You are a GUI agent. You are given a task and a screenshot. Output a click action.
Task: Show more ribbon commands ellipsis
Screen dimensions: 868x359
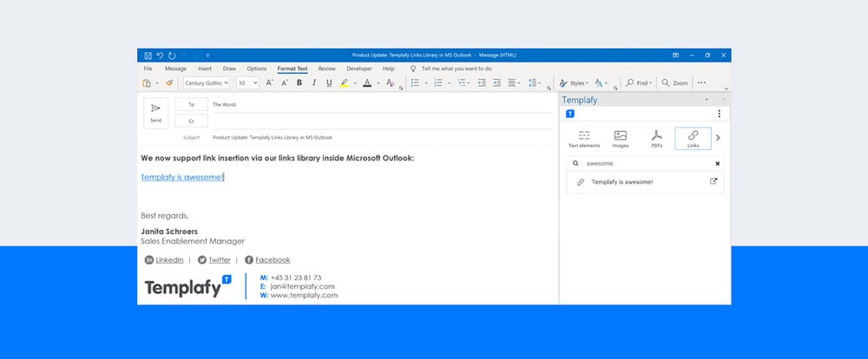[x=701, y=83]
